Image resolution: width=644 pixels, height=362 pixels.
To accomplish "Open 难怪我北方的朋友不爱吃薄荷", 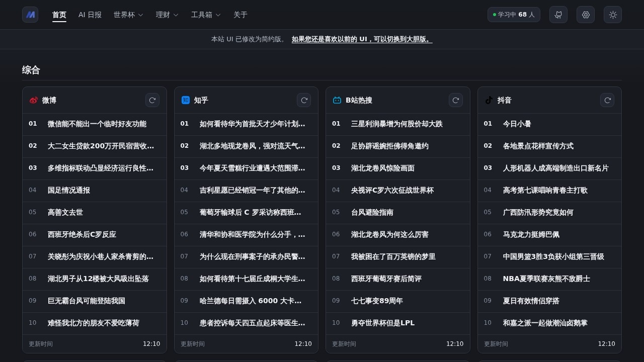I will click(94, 323).
